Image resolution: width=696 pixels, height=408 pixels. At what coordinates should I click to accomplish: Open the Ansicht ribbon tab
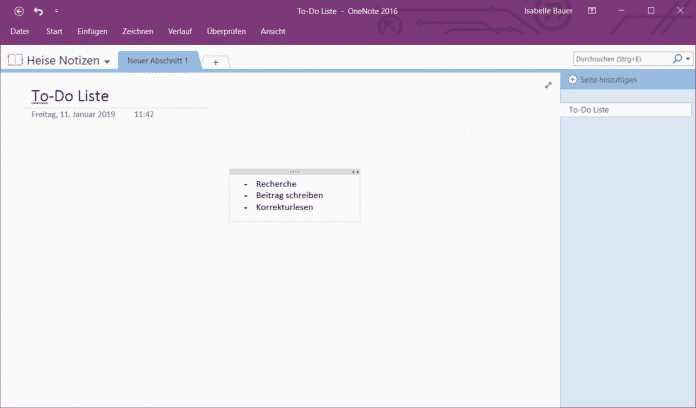[x=272, y=32]
